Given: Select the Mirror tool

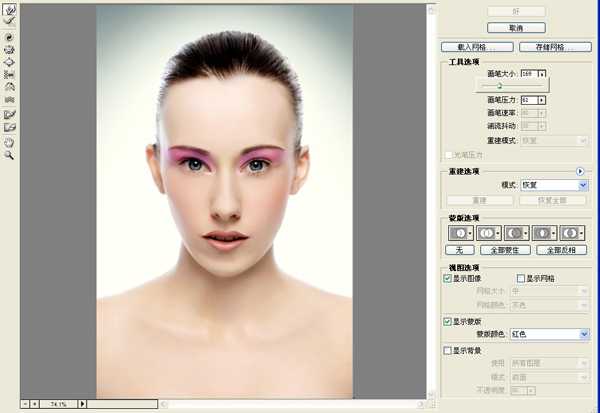Looking at the screenshot, I should (x=9, y=87).
